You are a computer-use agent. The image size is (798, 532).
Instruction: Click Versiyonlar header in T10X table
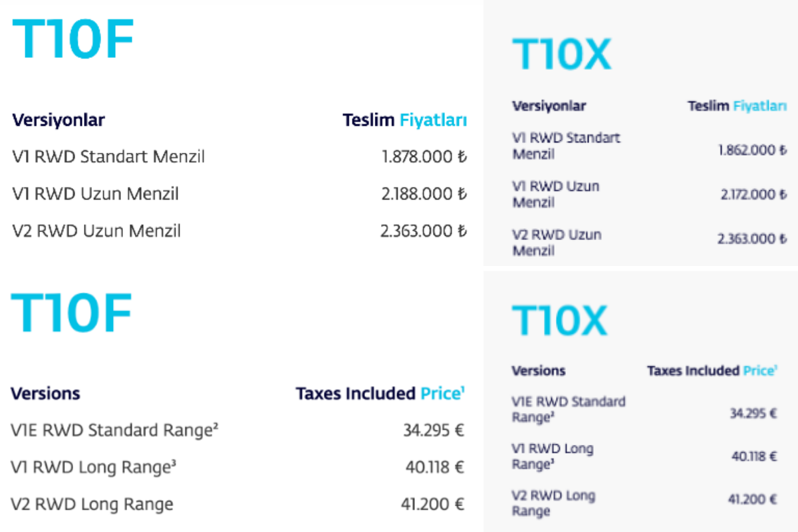(549, 106)
